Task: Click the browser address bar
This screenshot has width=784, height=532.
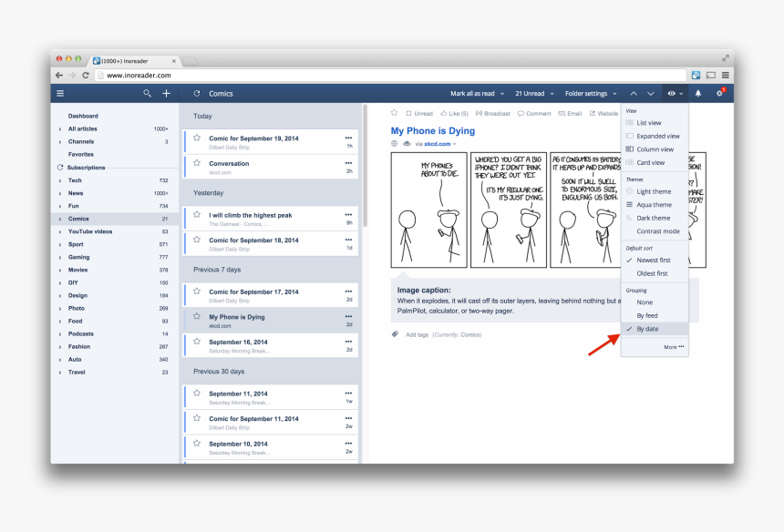Action: coord(390,76)
